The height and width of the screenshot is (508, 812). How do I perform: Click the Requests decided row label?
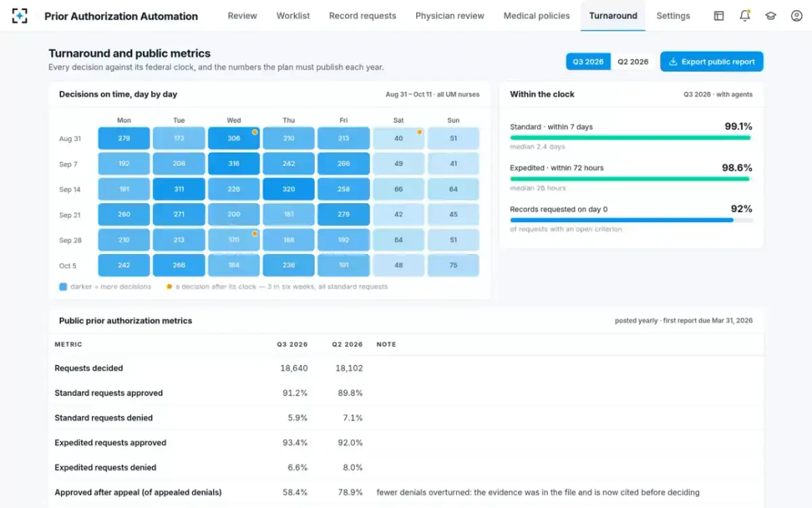[x=89, y=368]
